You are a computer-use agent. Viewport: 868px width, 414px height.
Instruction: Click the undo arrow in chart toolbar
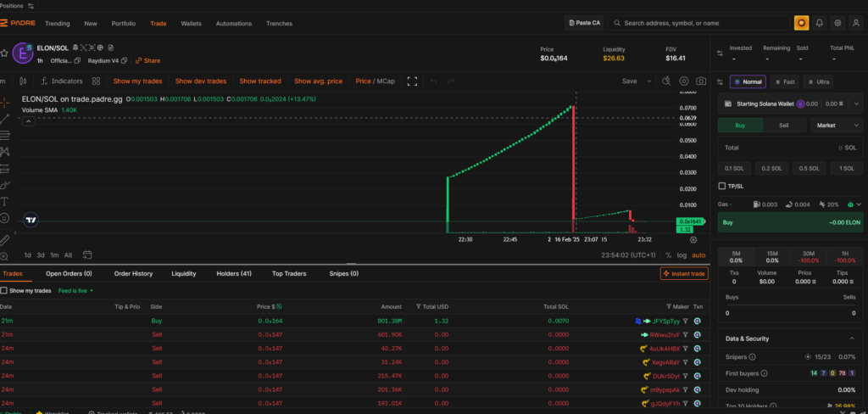coord(433,81)
